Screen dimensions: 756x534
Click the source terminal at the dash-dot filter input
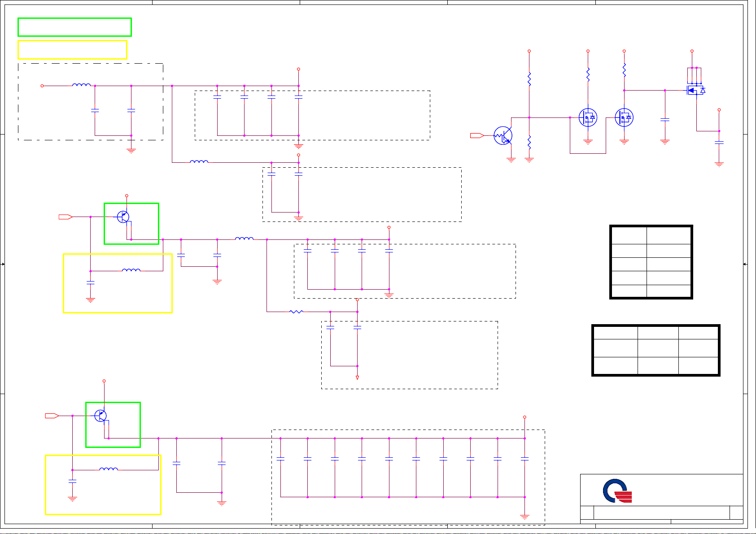[x=42, y=86]
